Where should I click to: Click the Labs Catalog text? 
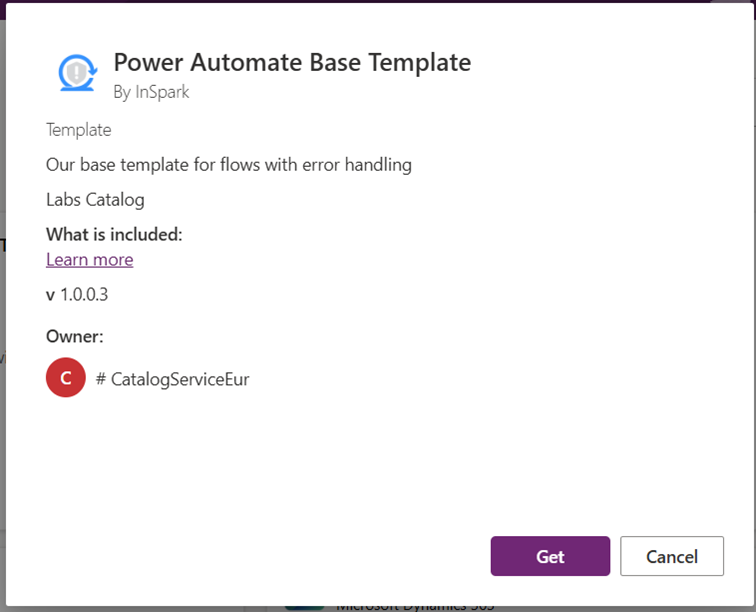click(x=95, y=200)
